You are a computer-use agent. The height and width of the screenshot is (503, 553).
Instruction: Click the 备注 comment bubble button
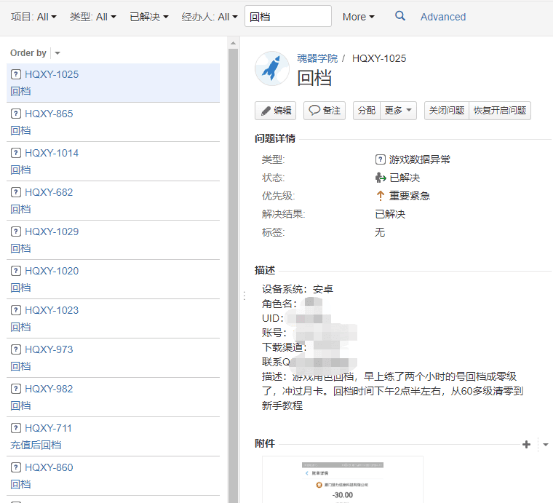[x=324, y=111]
